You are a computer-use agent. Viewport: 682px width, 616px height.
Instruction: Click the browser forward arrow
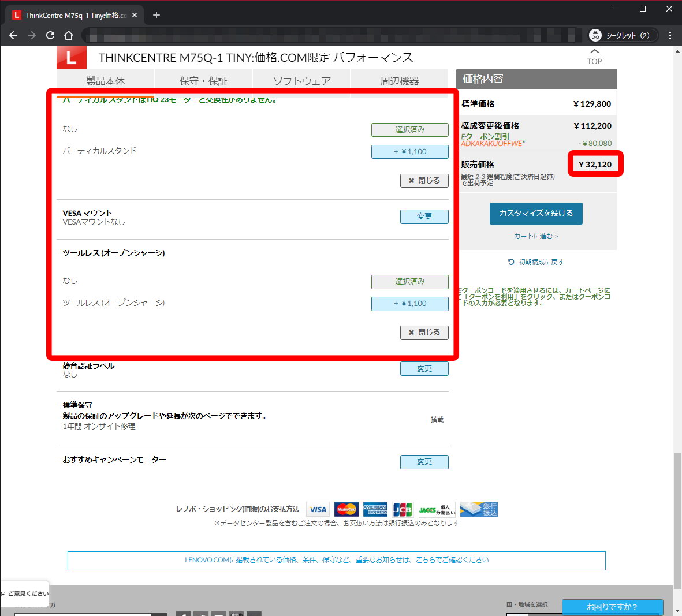32,35
